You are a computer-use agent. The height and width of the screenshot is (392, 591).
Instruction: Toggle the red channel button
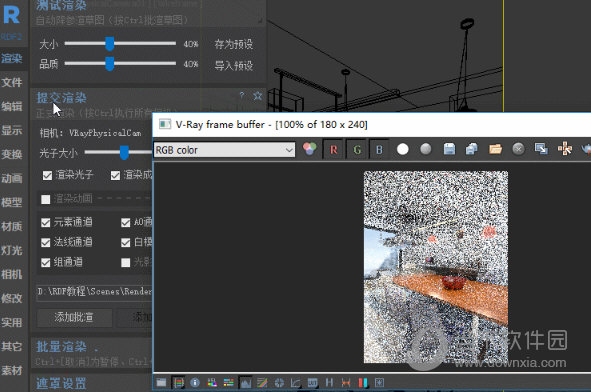[334, 150]
